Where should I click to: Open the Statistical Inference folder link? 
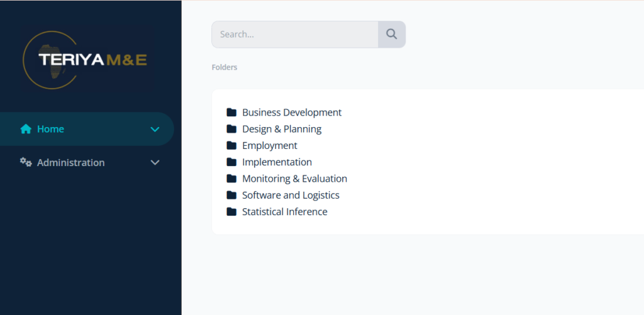[x=285, y=212]
